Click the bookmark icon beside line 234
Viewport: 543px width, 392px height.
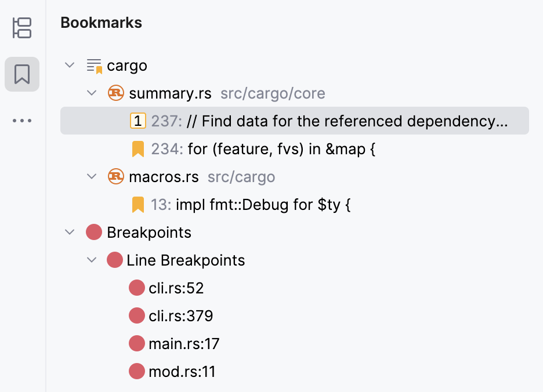pyautogui.click(x=137, y=148)
